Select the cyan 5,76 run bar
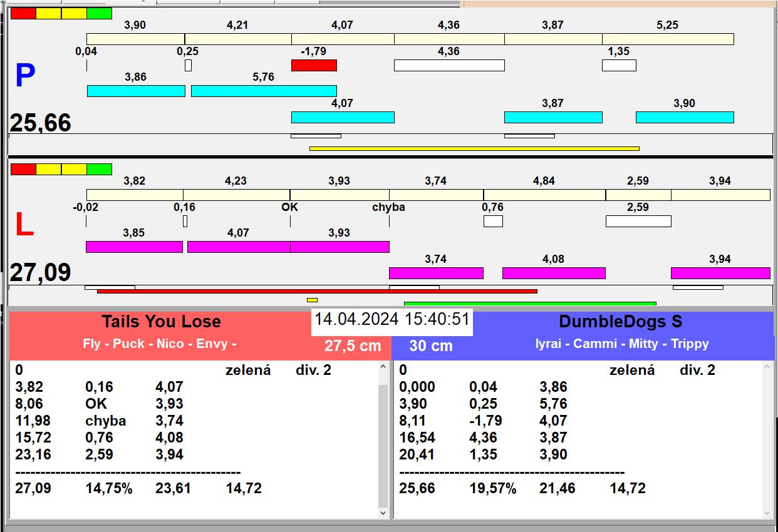The image size is (778, 532). [x=264, y=91]
